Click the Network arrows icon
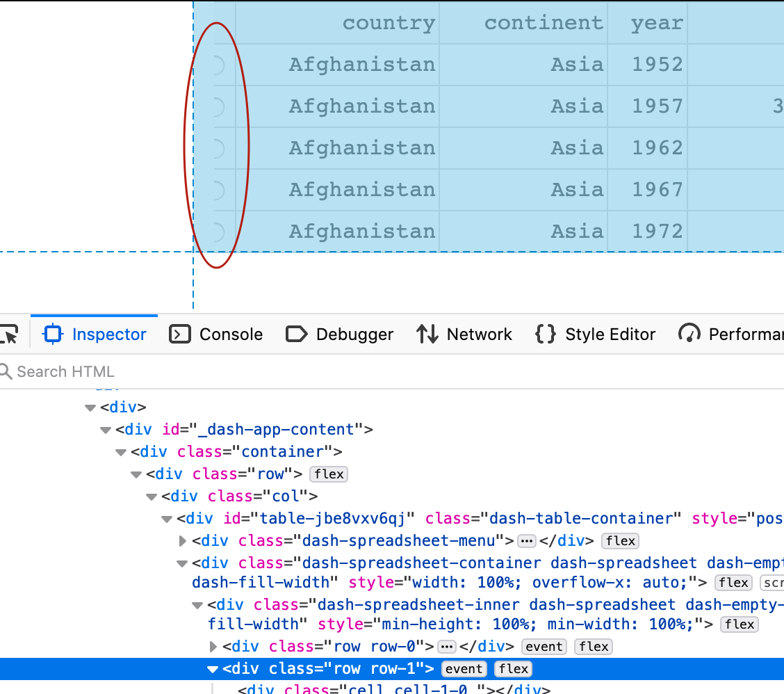784x694 pixels. 426,334
